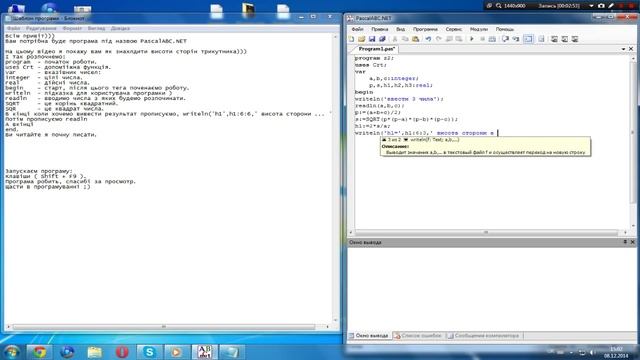Click the Notepad taskbar button
Image resolution: width=640 pixels, height=360 pixels.
(x=231, y=352)
